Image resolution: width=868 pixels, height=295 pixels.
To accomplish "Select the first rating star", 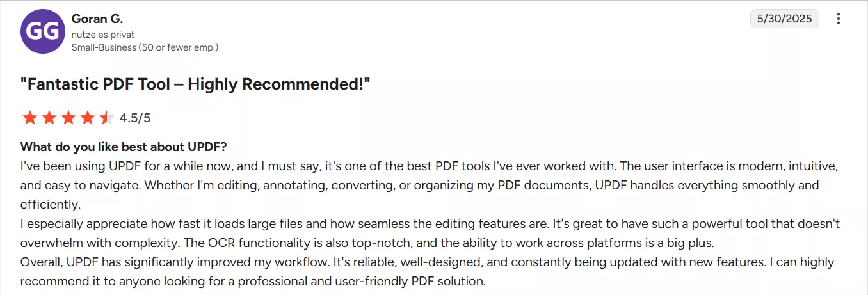I will pyautogui.click(x=29, y=118).
